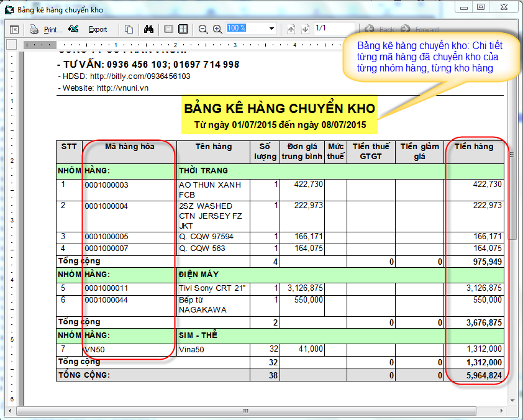The height and width of the screenshot is (420, 523).
Task: Go to the previous page arrow
Action: [291, 29]
